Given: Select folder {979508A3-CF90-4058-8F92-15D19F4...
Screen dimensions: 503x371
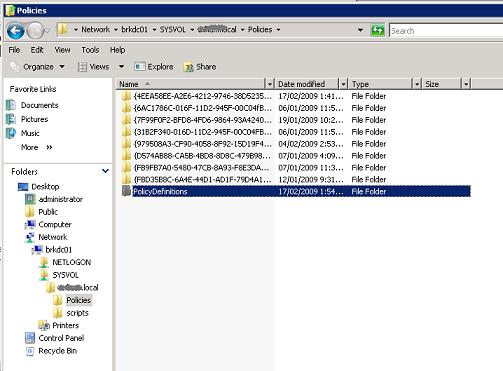Looking at the screenshot, I should 203,144.
